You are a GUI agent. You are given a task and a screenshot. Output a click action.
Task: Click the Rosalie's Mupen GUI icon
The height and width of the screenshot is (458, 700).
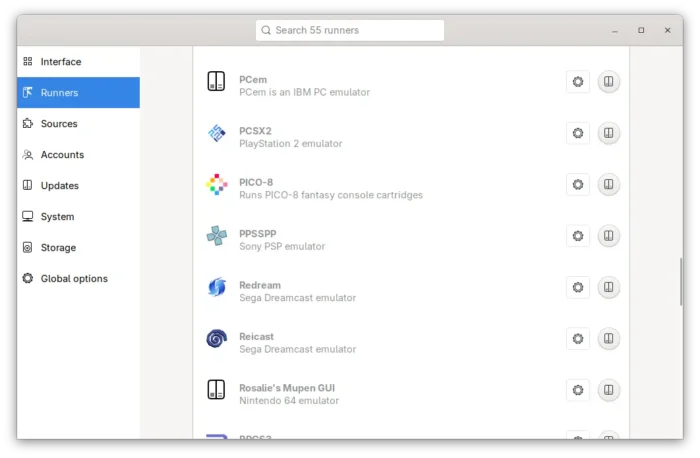216,389
